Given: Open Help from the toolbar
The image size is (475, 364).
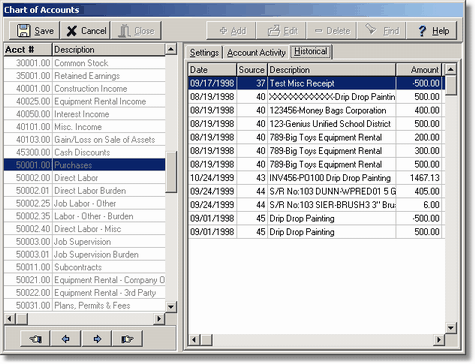Looking at the screenshot, I should tap(432, 31).
